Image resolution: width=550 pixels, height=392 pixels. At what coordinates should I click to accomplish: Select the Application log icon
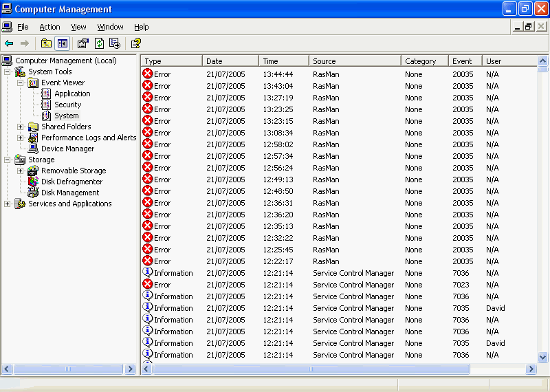[x=46, y=94]
